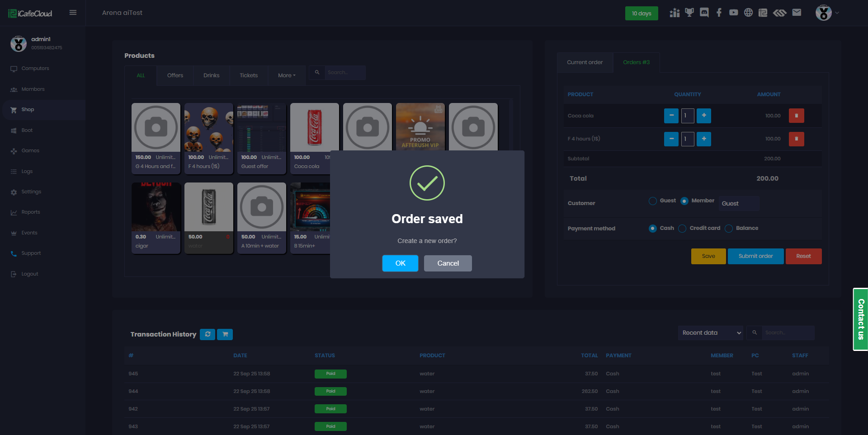Switch to the Current order tab

(585, 62)
